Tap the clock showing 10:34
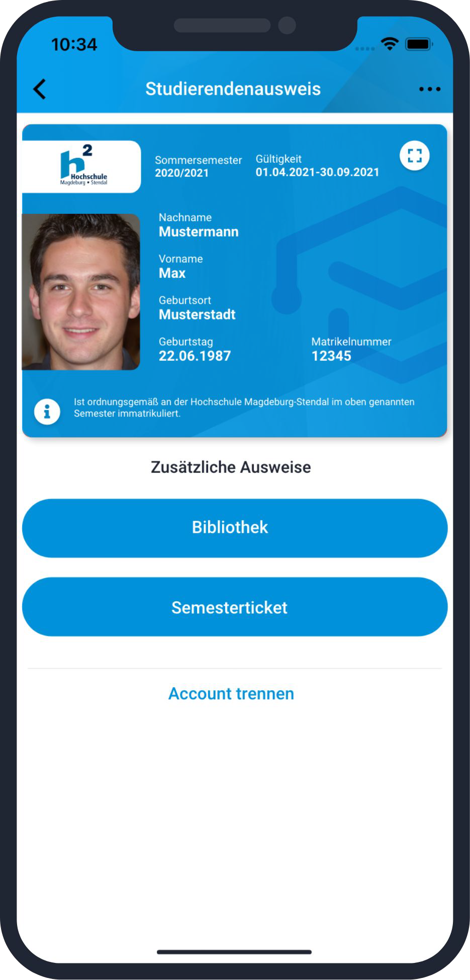470x980 pixels. [74, 45]
